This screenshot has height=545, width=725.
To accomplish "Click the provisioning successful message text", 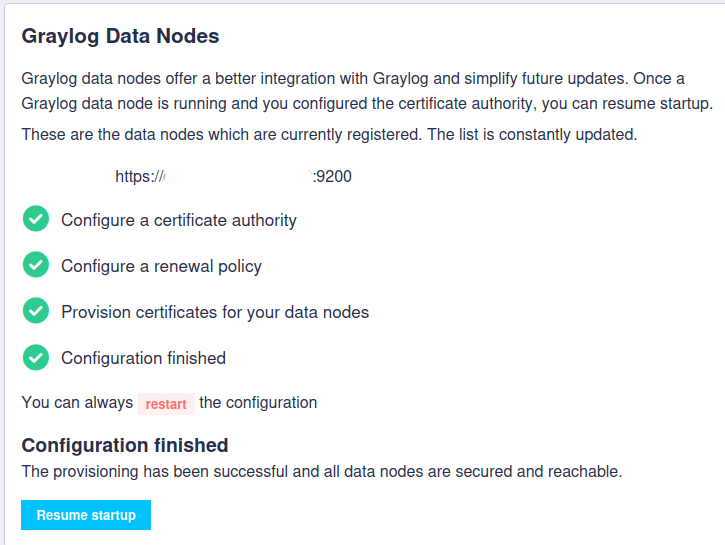I will (322, 472).
